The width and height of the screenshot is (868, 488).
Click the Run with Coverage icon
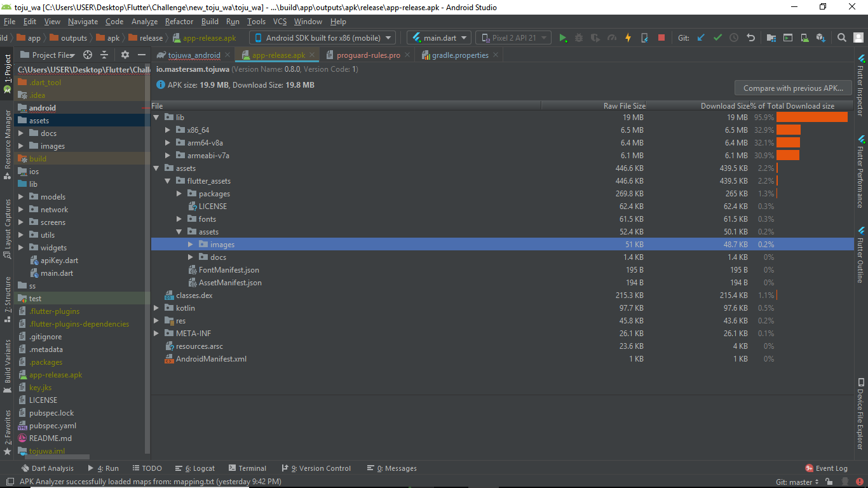(x=595, y=38)
